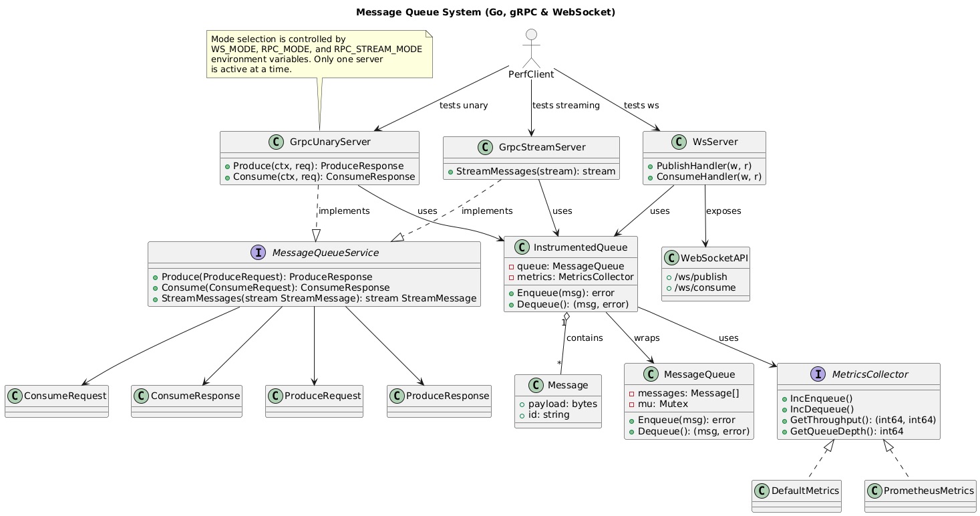The width and height of the screenshot is (980, 516).
Task: Click the GrpcStreamServer class C icon
Action: point(457,147)
